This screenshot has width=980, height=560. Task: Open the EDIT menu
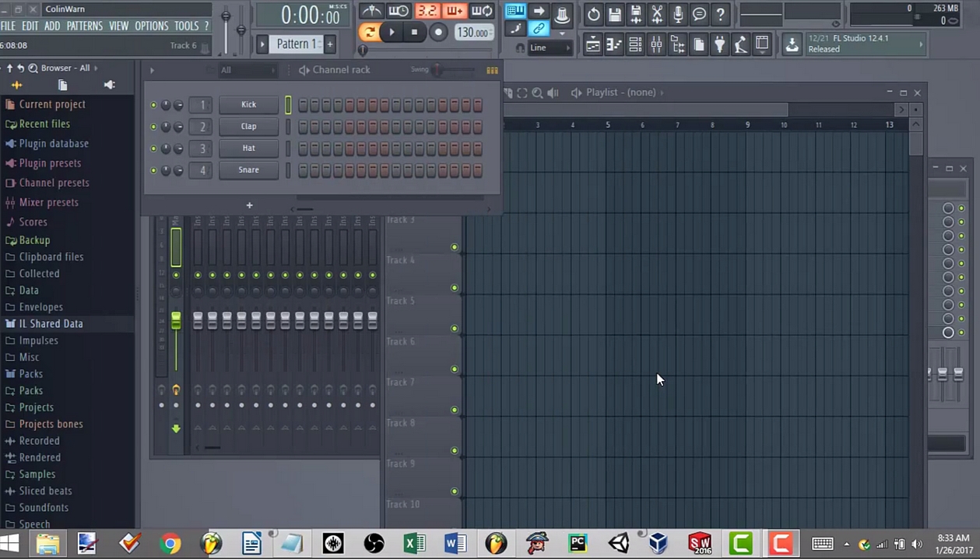click(30, 26)
